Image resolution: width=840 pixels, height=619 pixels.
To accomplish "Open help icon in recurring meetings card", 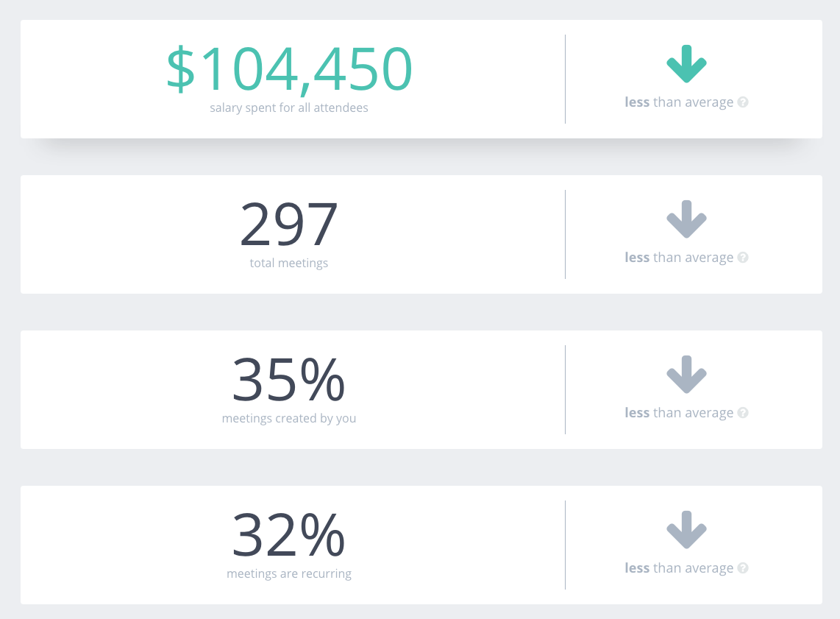I will tap(742, 568).
